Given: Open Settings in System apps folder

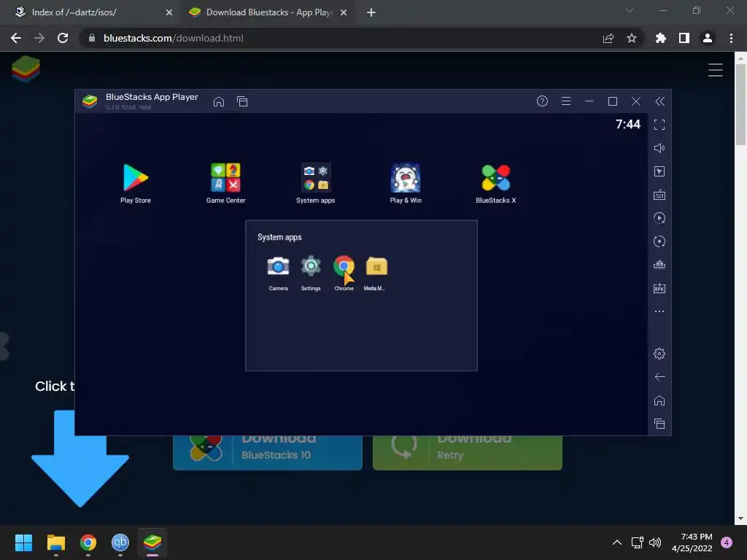Looking at the screenshot, I should point(311,273).
